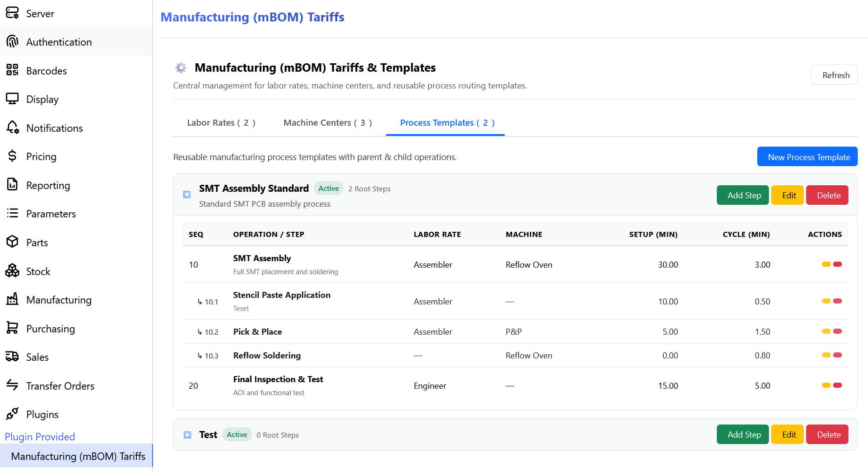
Task: Edit the Reflow Soldering step
Action: coord(826,355)
